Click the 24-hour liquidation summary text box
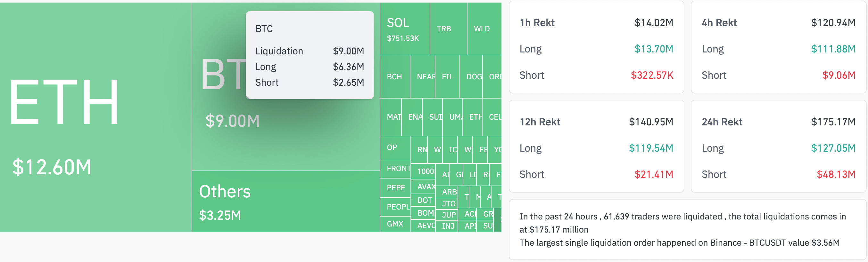The image size is (868, 262). tap(687, 229)
